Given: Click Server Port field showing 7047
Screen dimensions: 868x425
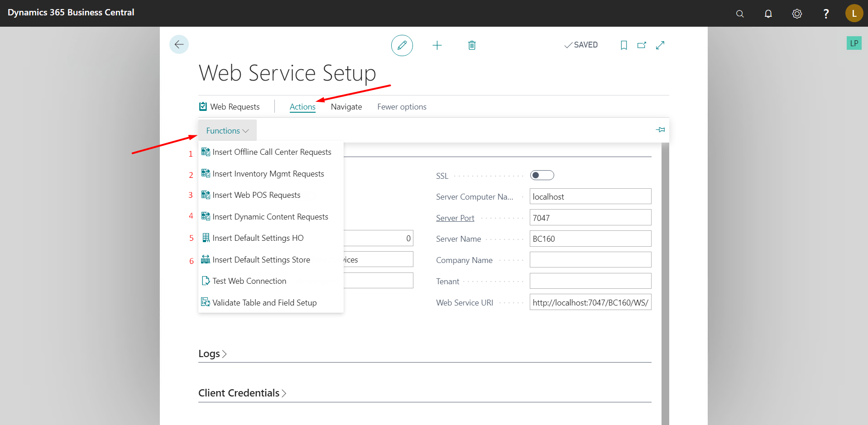Looking at the screenshot, I should [x=590, y=218].
